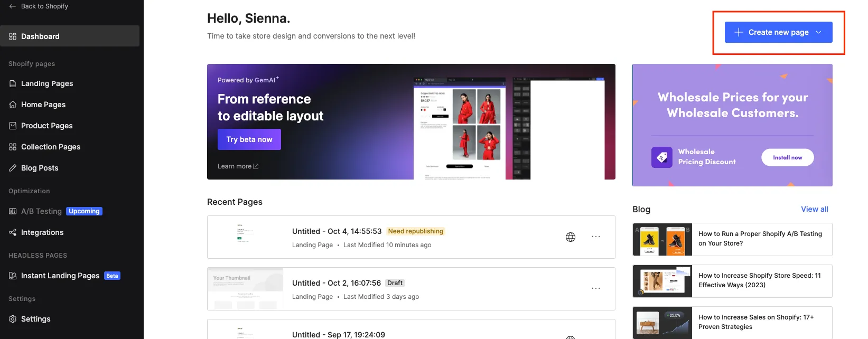
Task: Click the Increase Sales blog post thumbnail
Action: click(x=662, y=323)
